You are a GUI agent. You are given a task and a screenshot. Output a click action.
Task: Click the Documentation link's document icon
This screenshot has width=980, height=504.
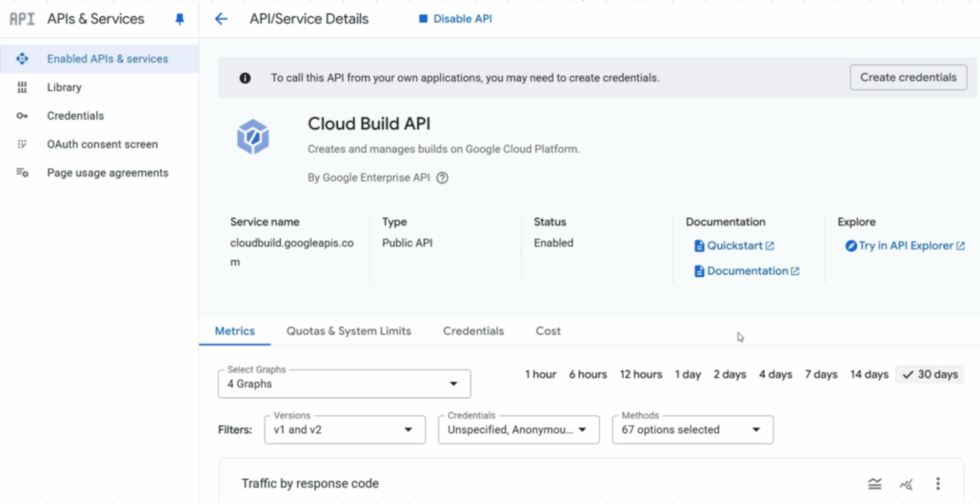[699, 271]
